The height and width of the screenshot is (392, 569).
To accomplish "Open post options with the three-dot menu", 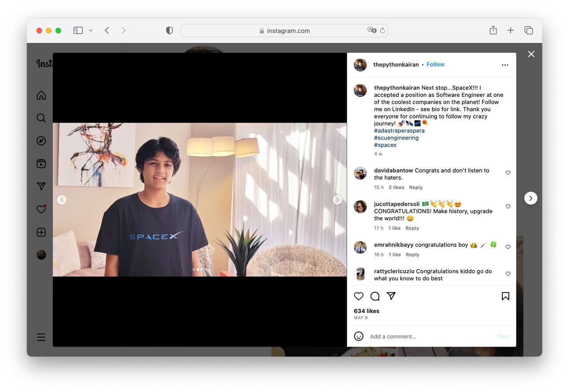I will click(x=505, y=64).
